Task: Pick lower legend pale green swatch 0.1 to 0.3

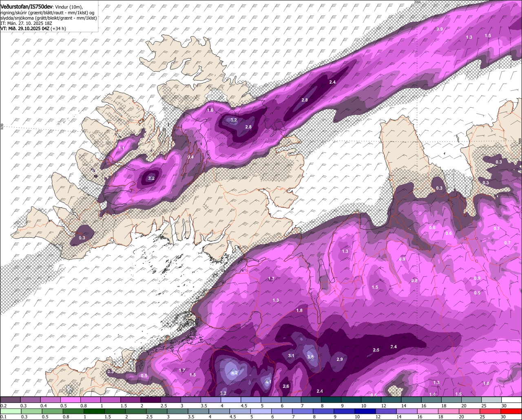Action: 11,411
